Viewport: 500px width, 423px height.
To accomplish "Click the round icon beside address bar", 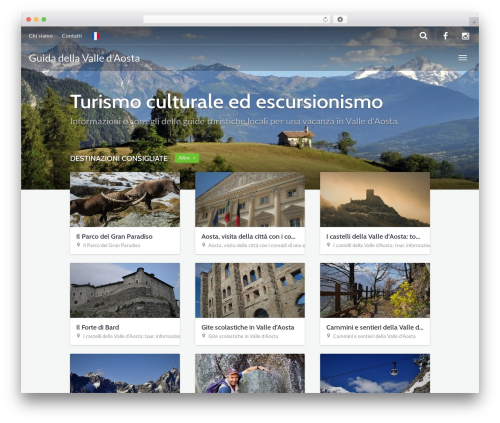I will coord(340,19).
